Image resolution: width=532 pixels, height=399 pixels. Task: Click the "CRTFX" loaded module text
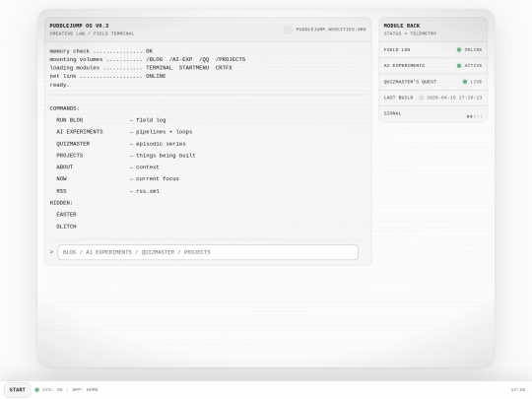point(224,68)
